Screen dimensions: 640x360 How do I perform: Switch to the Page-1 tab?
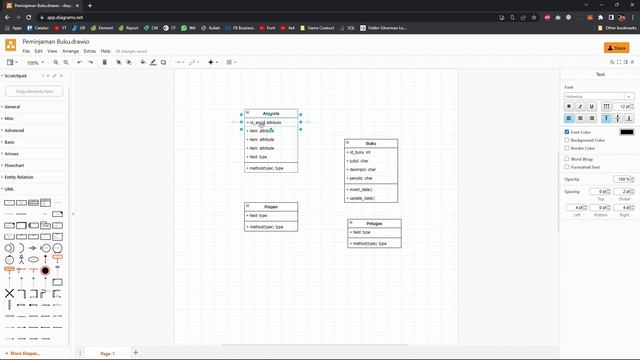point(107,353)
